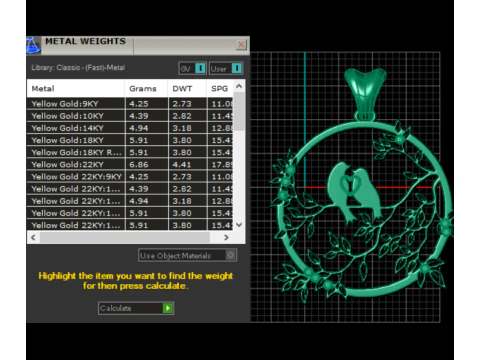Click the 4.39 grams for Yellow Gold:10KY
The image size is (480, 360).
pyautogui.click(x=139, y=116)
